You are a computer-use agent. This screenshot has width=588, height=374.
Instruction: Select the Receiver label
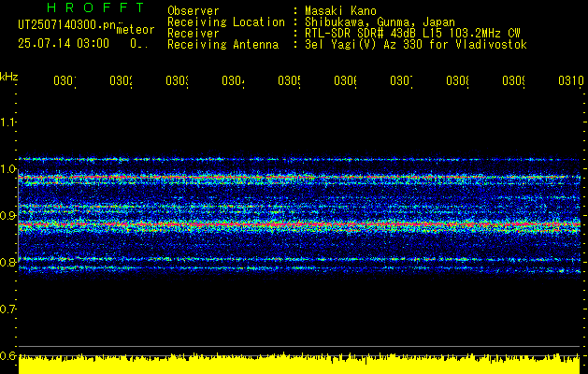click(194, 34)
